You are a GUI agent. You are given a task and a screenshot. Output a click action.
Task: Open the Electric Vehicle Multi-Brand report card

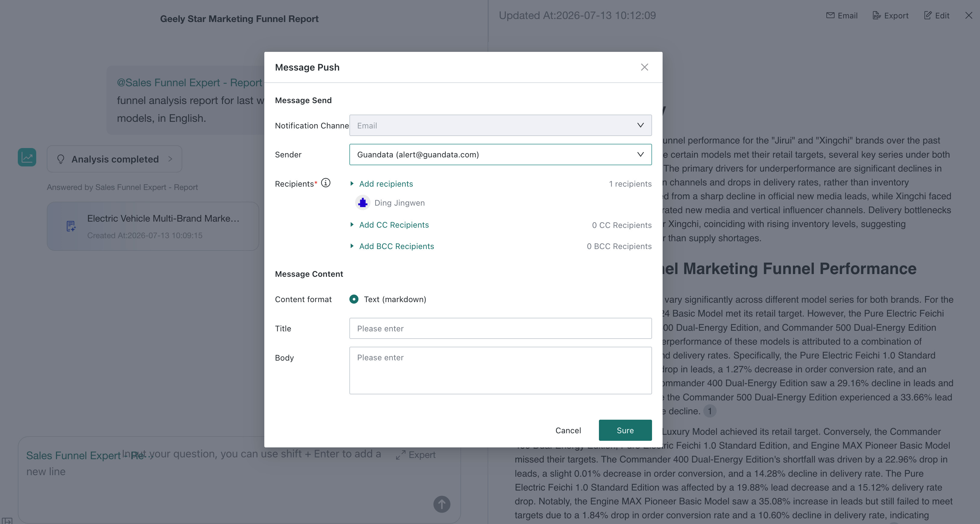click(153, 226)
